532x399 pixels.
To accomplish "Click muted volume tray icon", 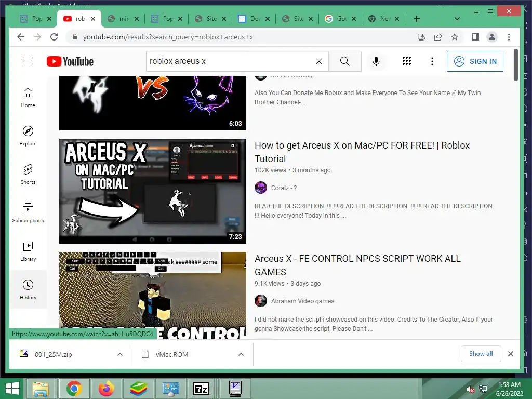I will (471, 389).
